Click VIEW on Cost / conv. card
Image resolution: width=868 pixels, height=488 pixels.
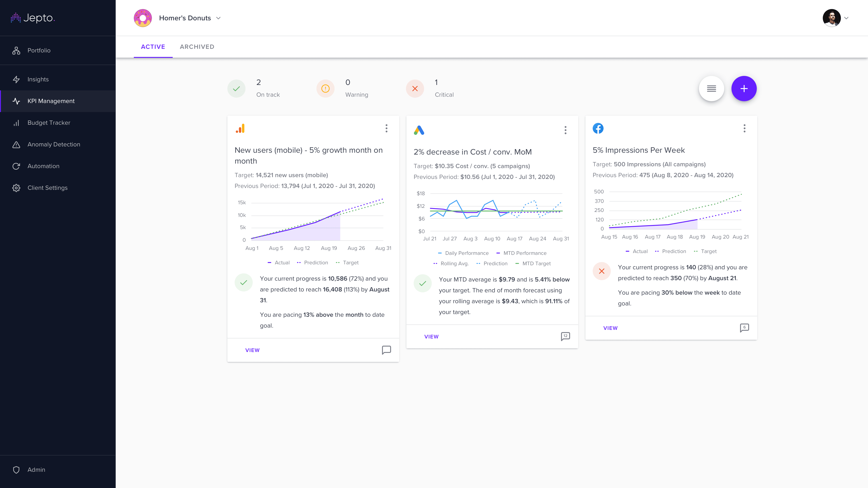click(x=431, y=337)
